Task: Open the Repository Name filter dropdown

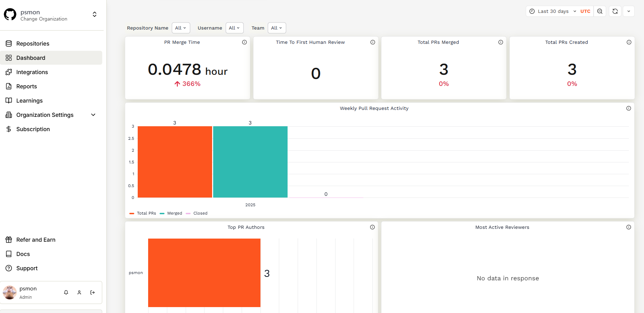Action: point(181,28)
